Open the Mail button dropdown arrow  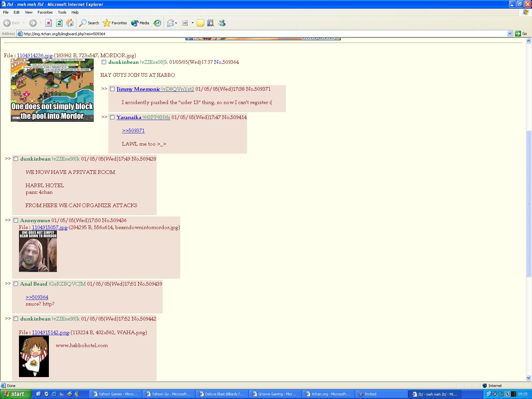tap(176, 23)
